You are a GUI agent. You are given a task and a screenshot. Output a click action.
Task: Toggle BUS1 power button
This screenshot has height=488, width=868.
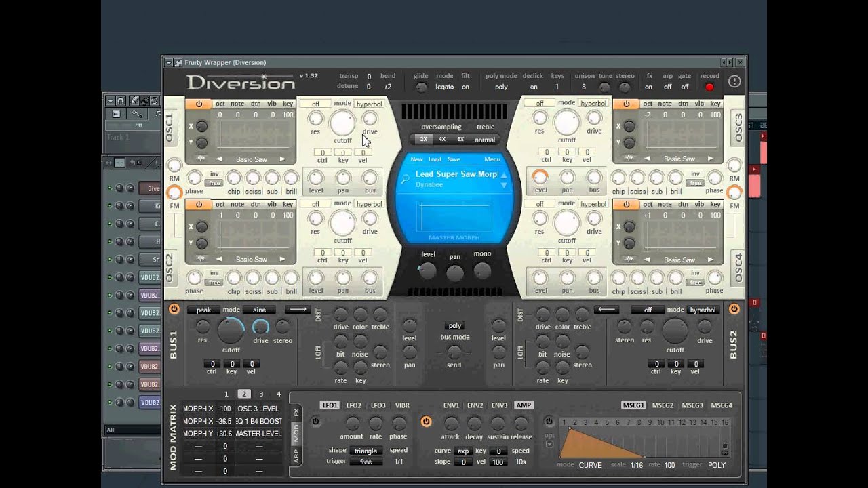(x=174, y=309)
